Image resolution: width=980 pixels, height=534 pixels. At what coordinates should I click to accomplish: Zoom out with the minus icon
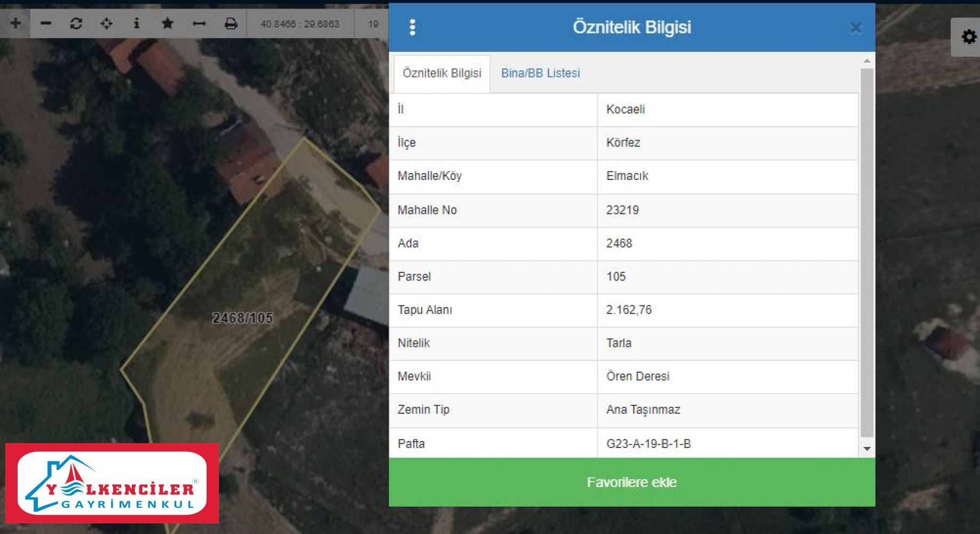[46, 23]
